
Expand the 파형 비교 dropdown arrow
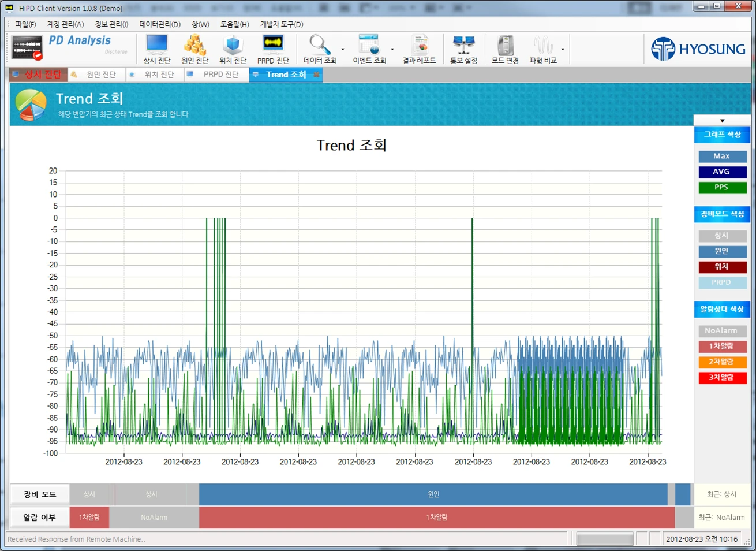[x=563, y=50]
